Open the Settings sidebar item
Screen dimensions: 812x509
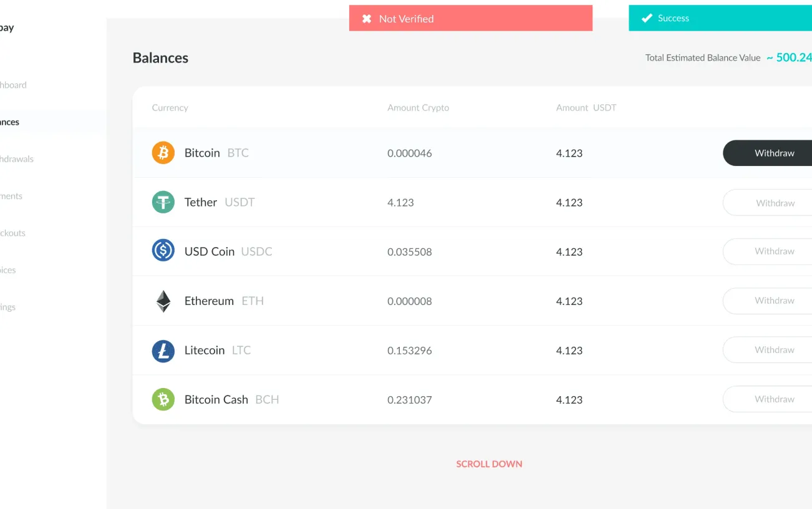click(8, 307)
